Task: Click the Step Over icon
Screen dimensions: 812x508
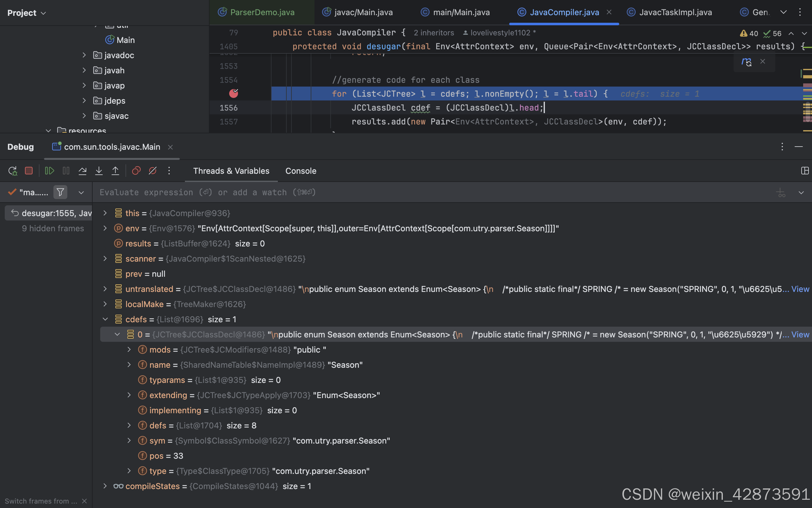Action: [x=82, y=171]
